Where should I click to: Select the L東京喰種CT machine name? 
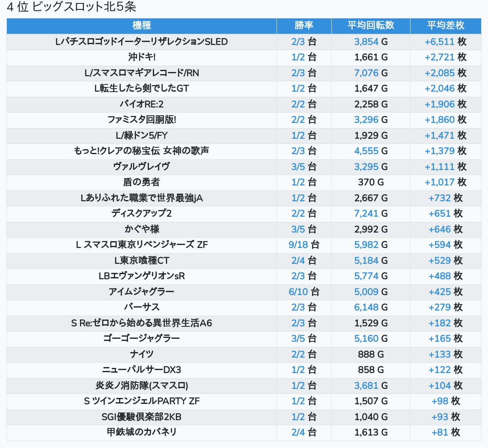point(141,260)
